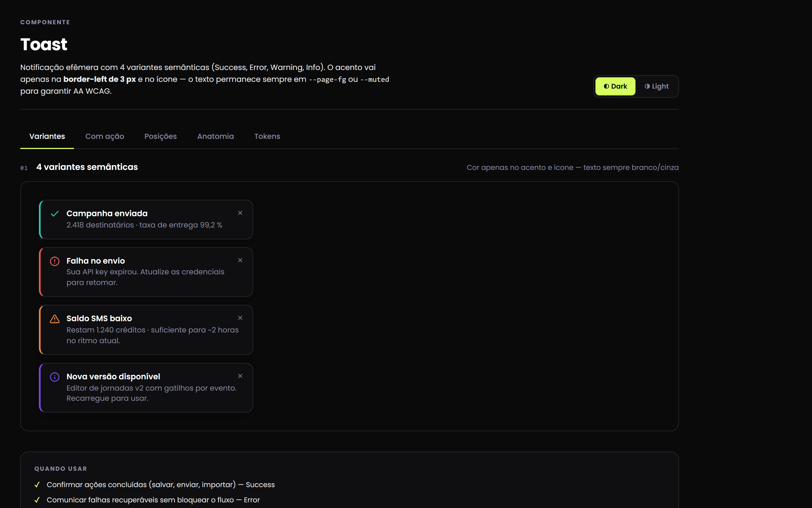This screenshot has height=508, width=812.
Task: Switch to the Tokens tab
Action: 267,136
